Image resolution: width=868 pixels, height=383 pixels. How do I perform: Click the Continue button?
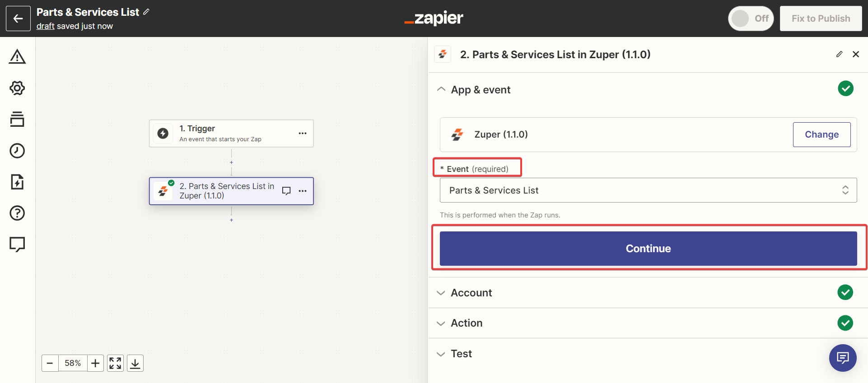tap(648, 249)
